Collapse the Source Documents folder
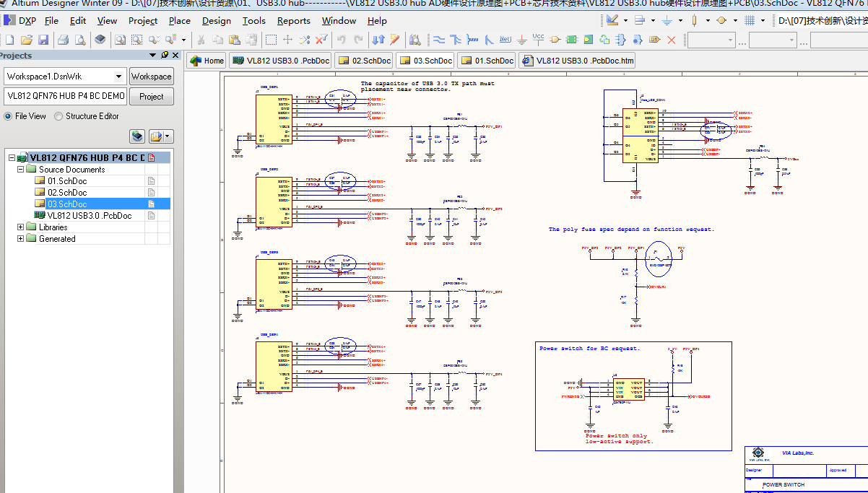 [x=21, y=170]
